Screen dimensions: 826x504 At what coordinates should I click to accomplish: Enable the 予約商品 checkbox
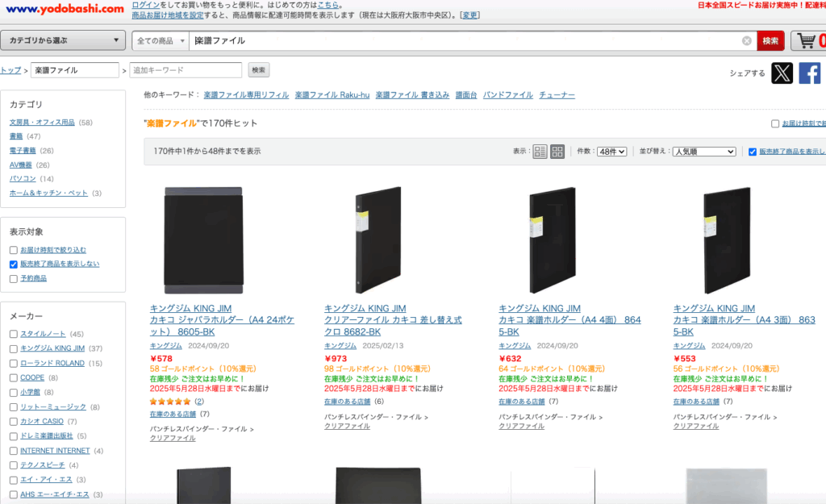pyautogui.click(x=14, y=278)
